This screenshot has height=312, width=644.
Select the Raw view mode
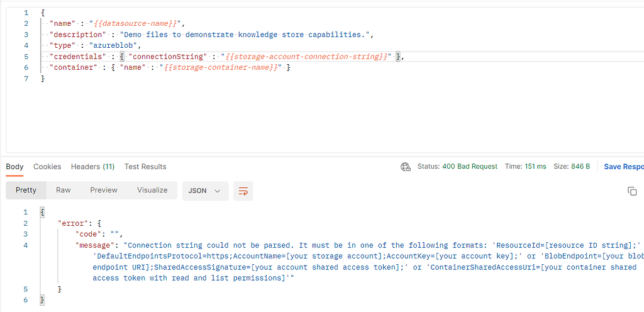pyautogui.click(x=64, y=191)
